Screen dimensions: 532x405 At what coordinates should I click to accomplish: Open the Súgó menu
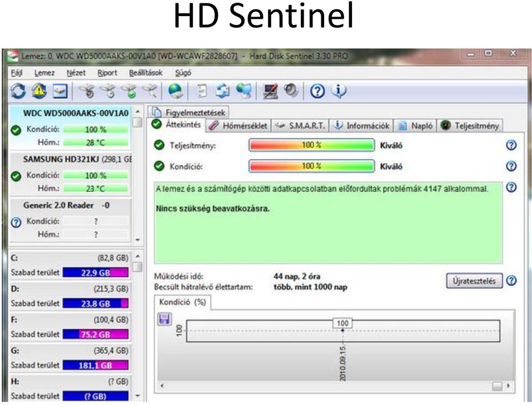click(183, 73)
